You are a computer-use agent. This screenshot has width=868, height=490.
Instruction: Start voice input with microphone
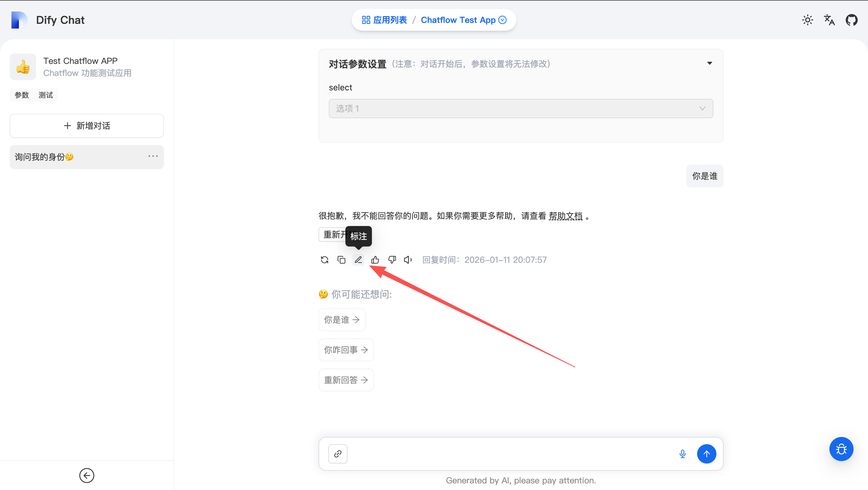tap(682, 454)
